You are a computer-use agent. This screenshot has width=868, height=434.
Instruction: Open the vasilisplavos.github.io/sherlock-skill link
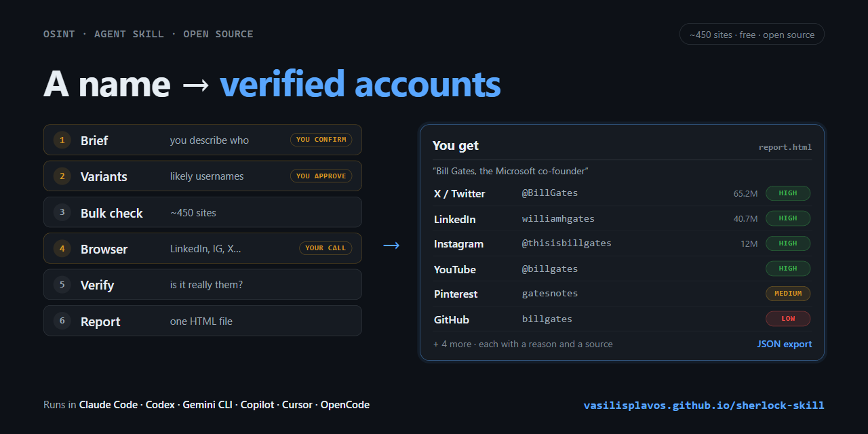click(x=704, y=406)
